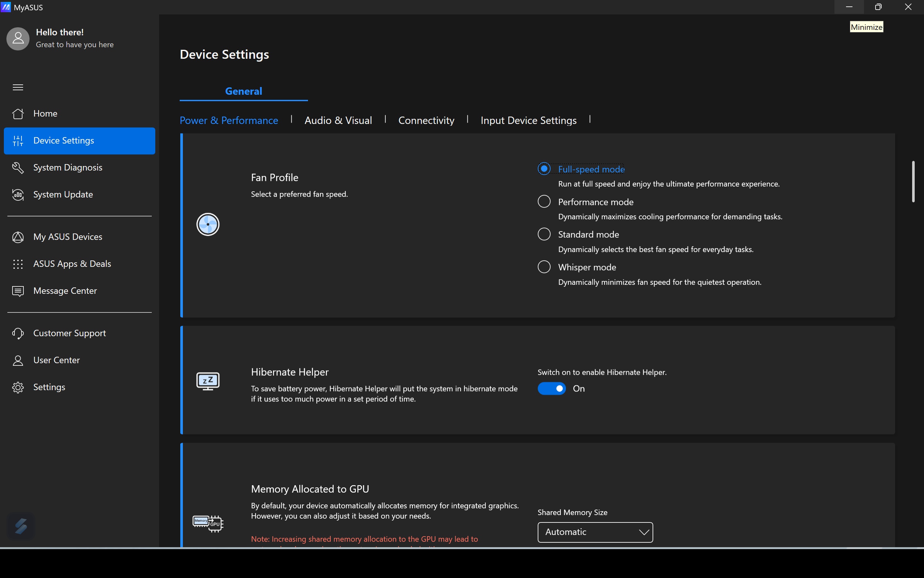This screenshot has height=578, width=924.
Task: Select Standard mode radio button
Action: [544, 234]
